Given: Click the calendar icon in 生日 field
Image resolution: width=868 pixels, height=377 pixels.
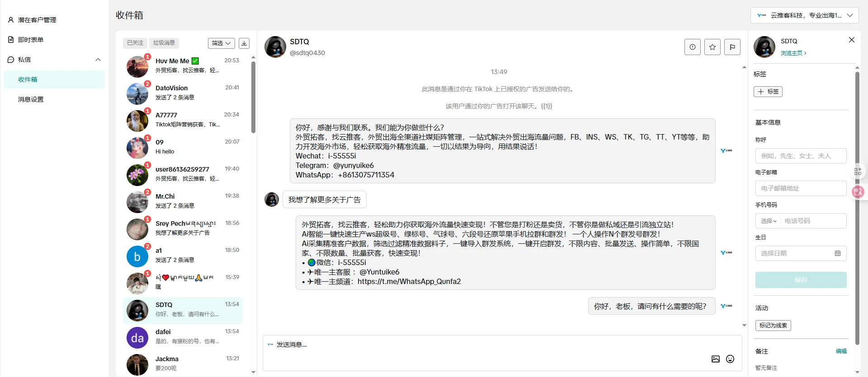Looking at the screenshot, I should 838,253.
